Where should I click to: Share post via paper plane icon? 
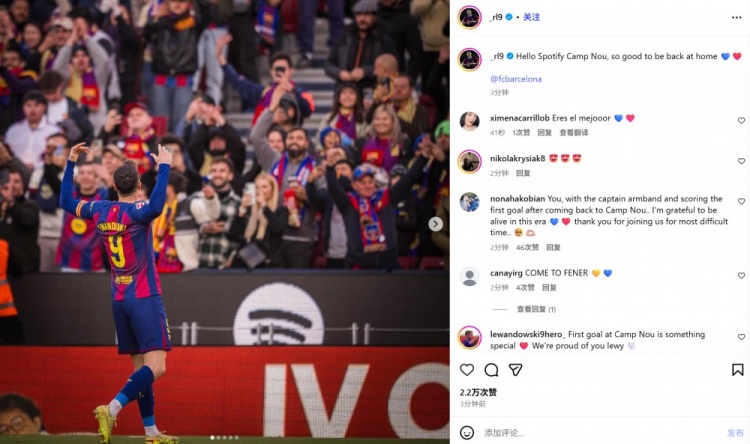pyautogui.click(x=515, y=369)
